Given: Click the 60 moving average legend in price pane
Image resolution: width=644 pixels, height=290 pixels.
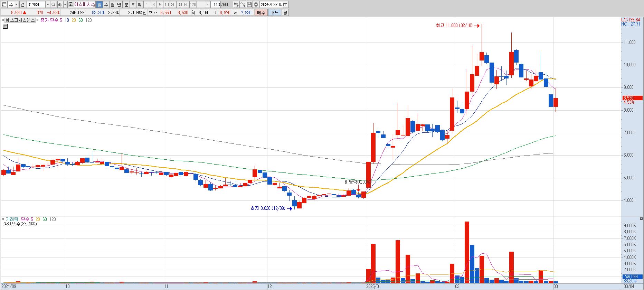Looking at the screenshot, I should 80,20.
